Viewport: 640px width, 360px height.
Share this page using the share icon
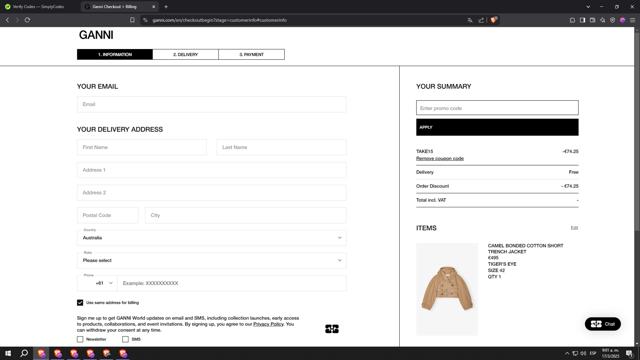[481, 20]
